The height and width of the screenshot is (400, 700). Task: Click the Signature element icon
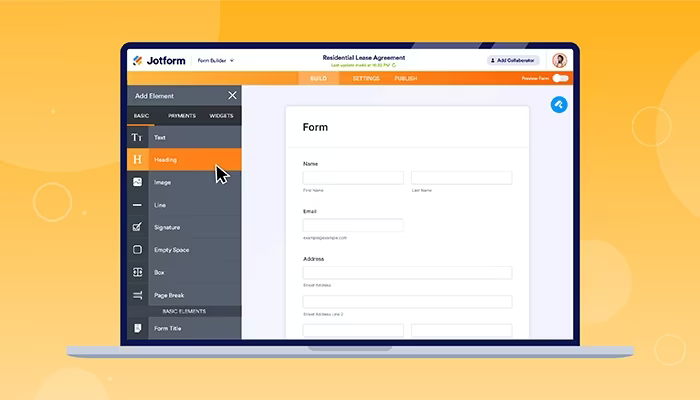coord(138,227)
